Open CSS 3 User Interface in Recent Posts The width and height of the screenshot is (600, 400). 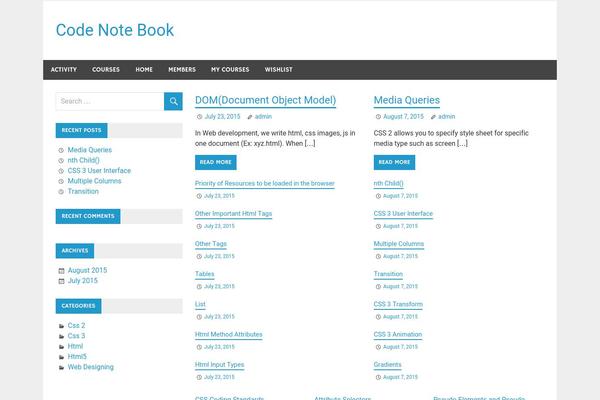[x=99, y=171]
